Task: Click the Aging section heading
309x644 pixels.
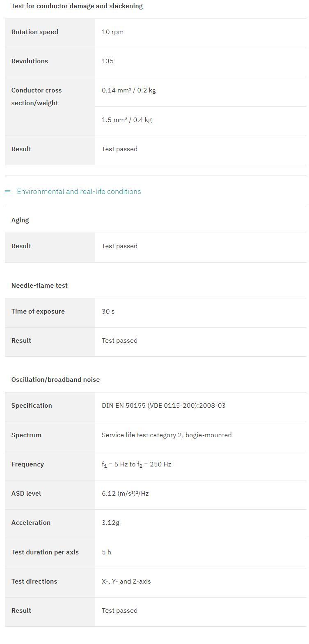Action: [x=20, y=220]
